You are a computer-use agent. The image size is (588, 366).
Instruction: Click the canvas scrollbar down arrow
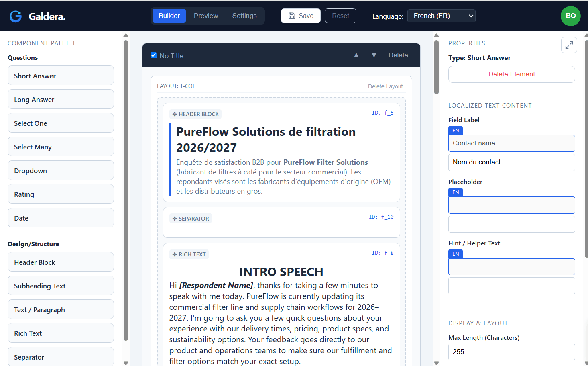click(x=436, y=363)
